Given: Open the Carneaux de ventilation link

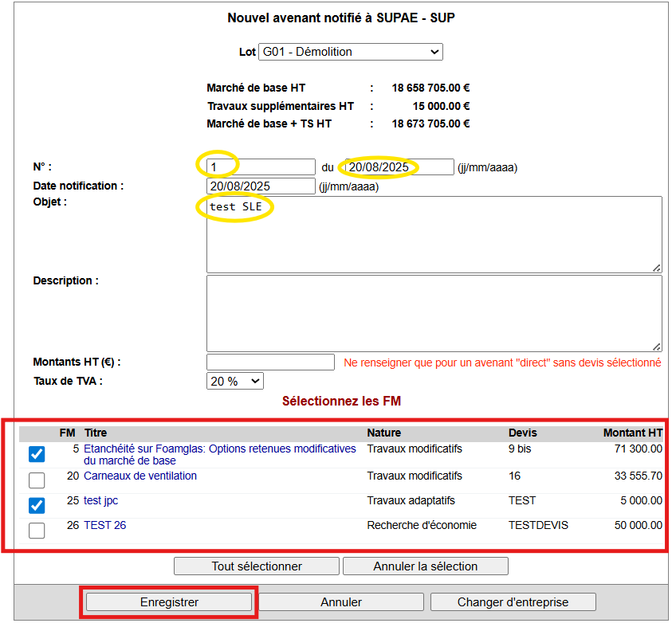Looking at the screenshot, I should (x=140, y=476).
